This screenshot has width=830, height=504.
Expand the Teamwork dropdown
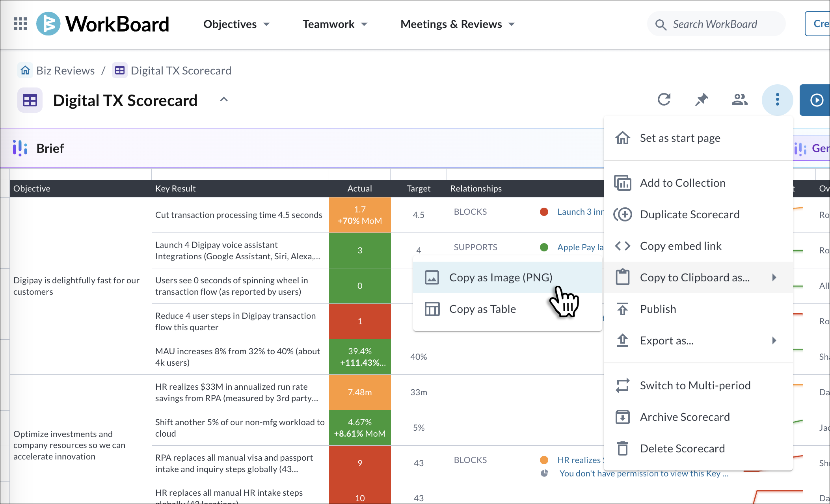[335, 24]
